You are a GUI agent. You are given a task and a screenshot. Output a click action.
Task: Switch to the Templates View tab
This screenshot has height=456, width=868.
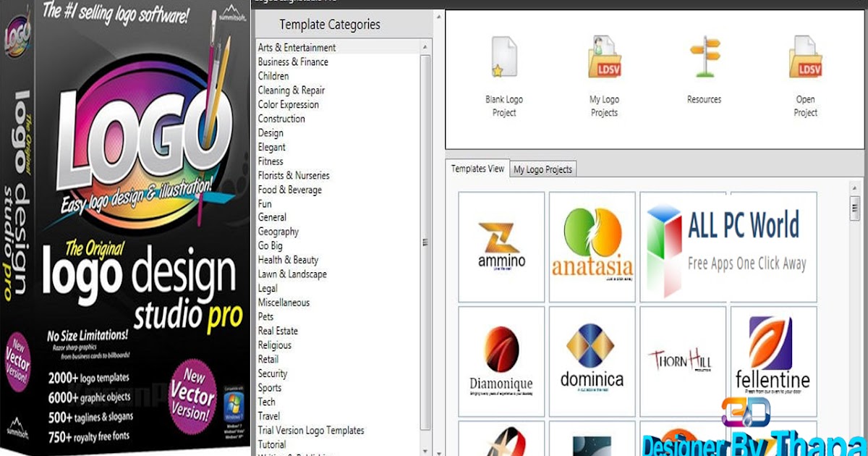click(477, 169)
